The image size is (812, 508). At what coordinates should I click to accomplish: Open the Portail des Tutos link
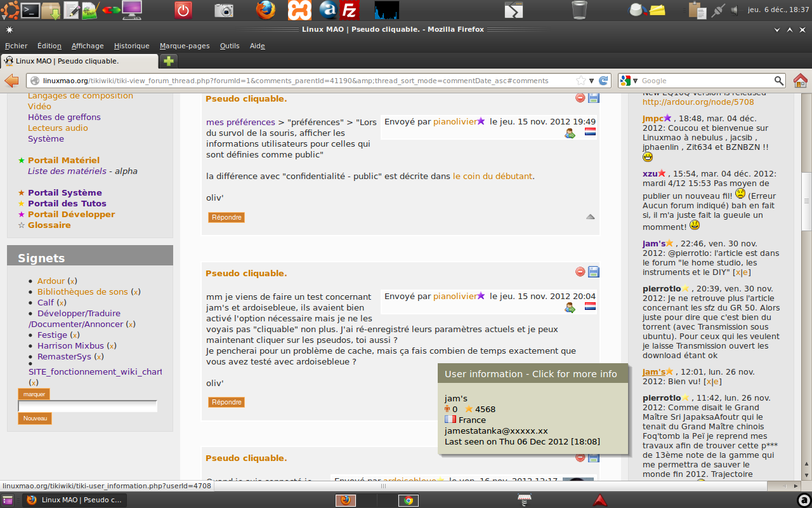tap(67, 203)
